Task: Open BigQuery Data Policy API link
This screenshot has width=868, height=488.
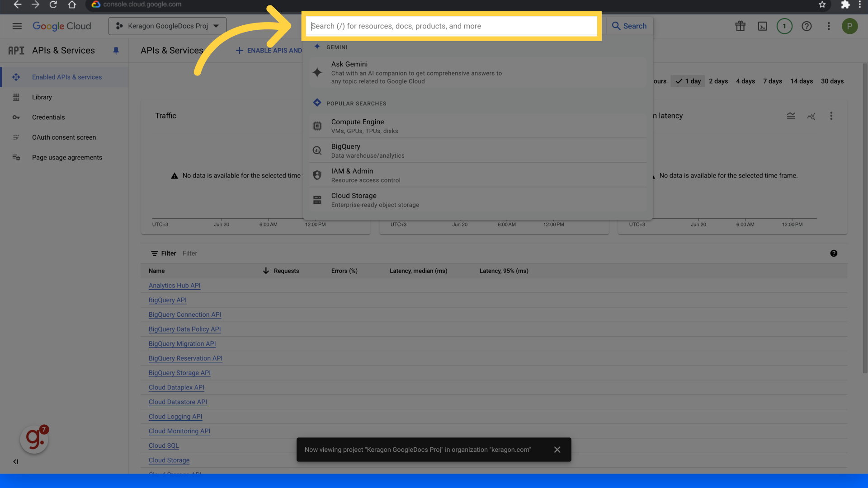Action: click(x=184, y=329)
